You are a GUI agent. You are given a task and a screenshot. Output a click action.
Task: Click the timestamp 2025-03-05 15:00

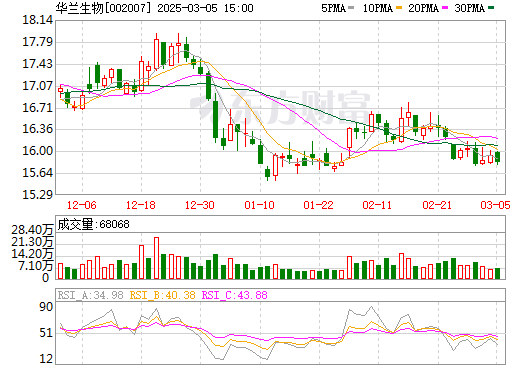tap(205, 8)
